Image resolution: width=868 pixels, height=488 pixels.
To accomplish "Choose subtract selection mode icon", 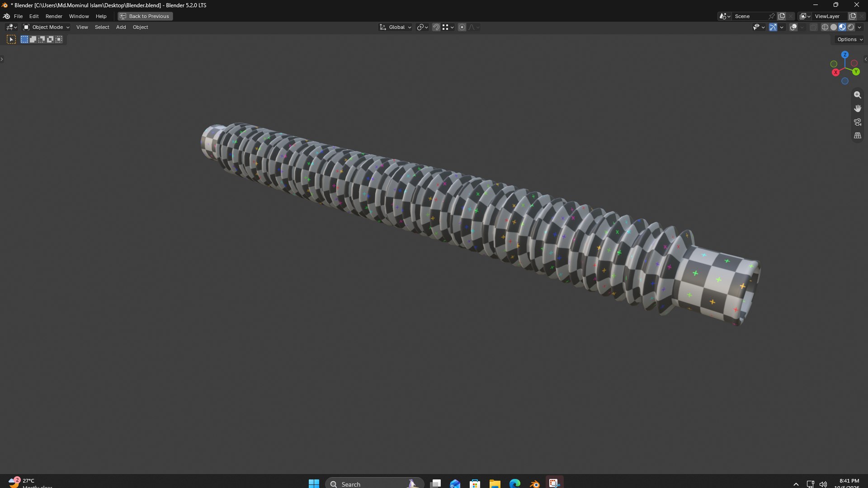I will (42, 40).
